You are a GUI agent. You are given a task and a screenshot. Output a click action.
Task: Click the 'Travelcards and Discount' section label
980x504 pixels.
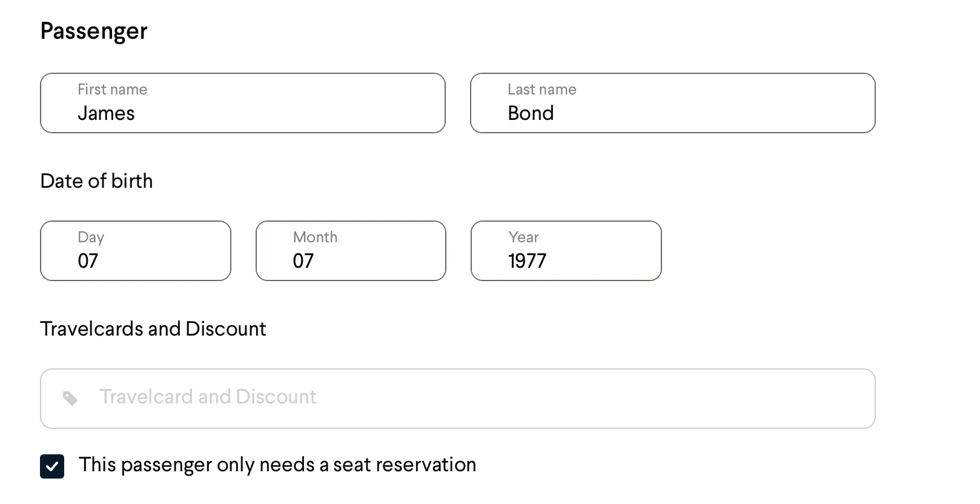153,329
